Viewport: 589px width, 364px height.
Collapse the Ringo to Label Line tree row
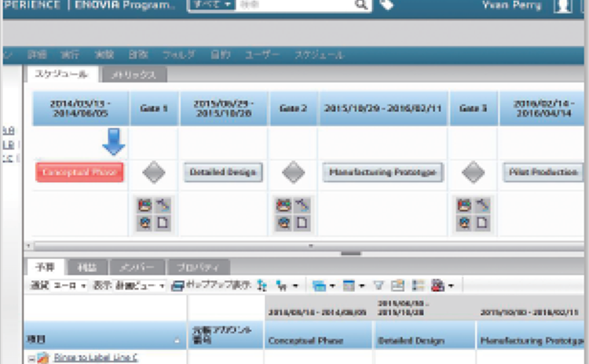30,359
